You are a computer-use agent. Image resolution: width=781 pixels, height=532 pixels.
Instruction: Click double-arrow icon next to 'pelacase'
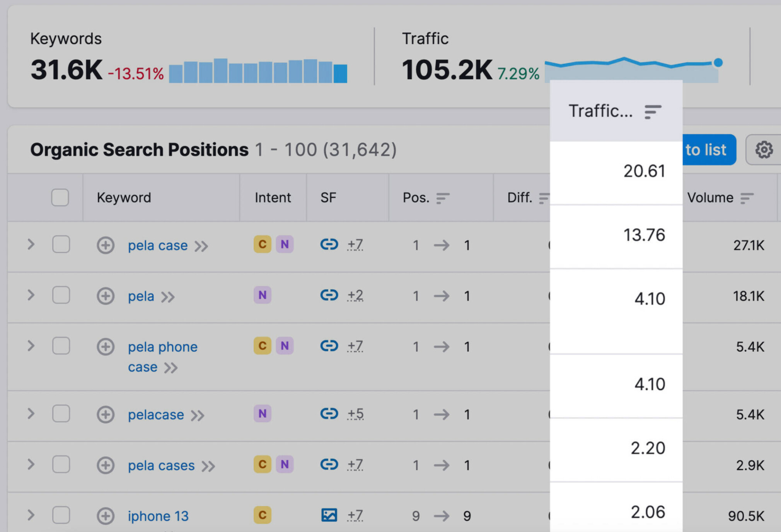[198, 416]
